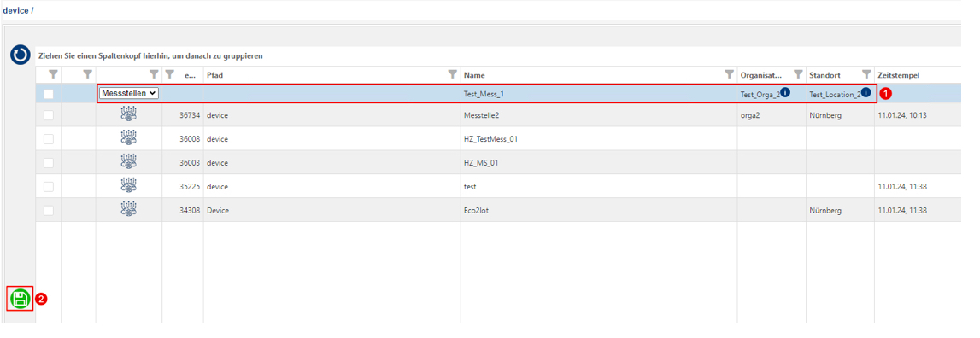Screen dimensions: 980x338
Task: Click the circular refresh icon
Action: click(x=20, y=55)
